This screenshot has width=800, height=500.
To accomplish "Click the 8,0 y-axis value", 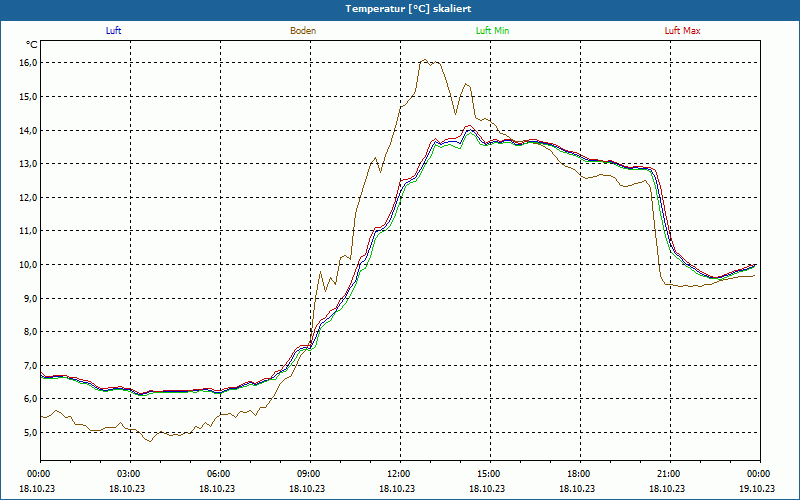I will [30, 332].
